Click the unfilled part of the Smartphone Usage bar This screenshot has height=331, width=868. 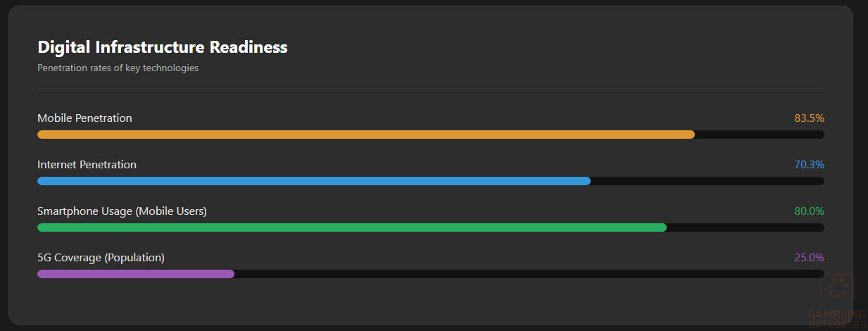(x=745, y=227)
